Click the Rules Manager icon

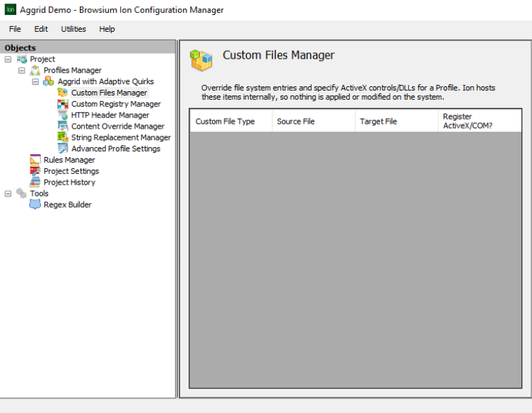click(x=35, y=160)
